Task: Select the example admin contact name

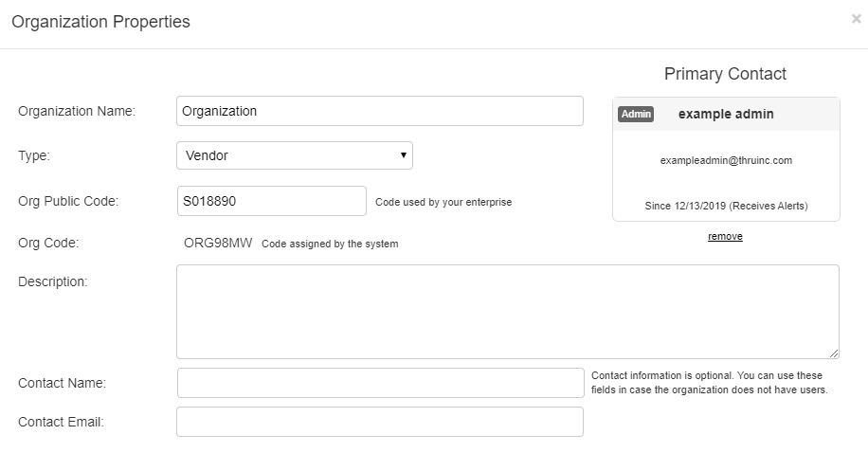Action: click(x=726, y=114)
